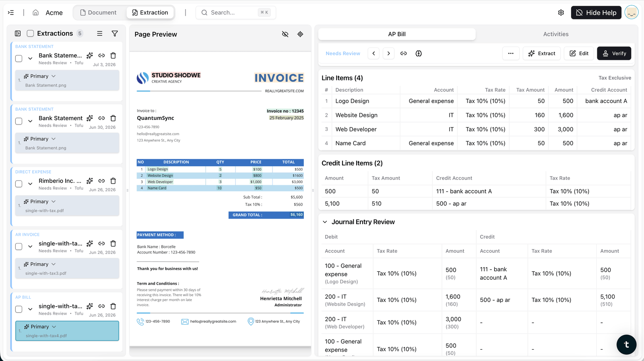Click the Acme workspace name

click(x=54, y=12)
